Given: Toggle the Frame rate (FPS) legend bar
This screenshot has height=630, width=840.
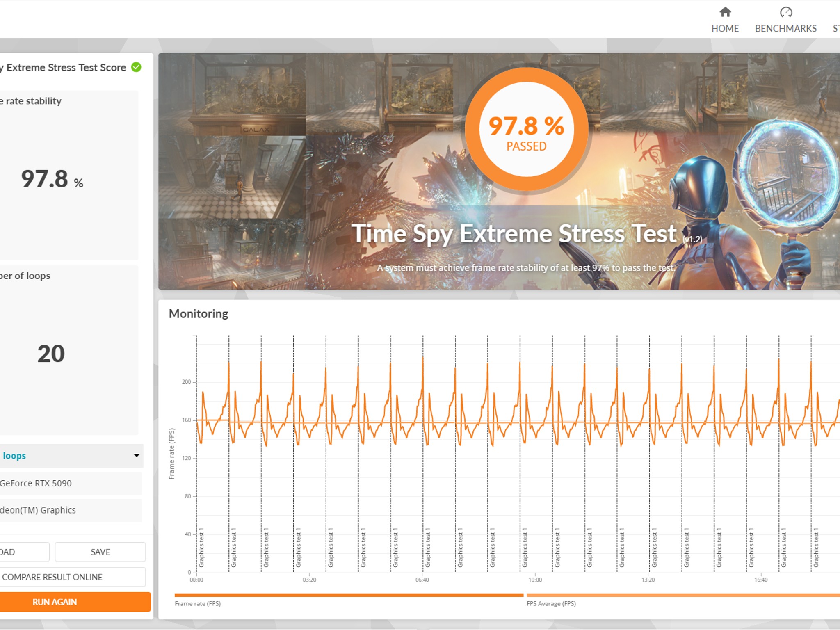Looking at the screenshot, I should (x=349, y=595).
